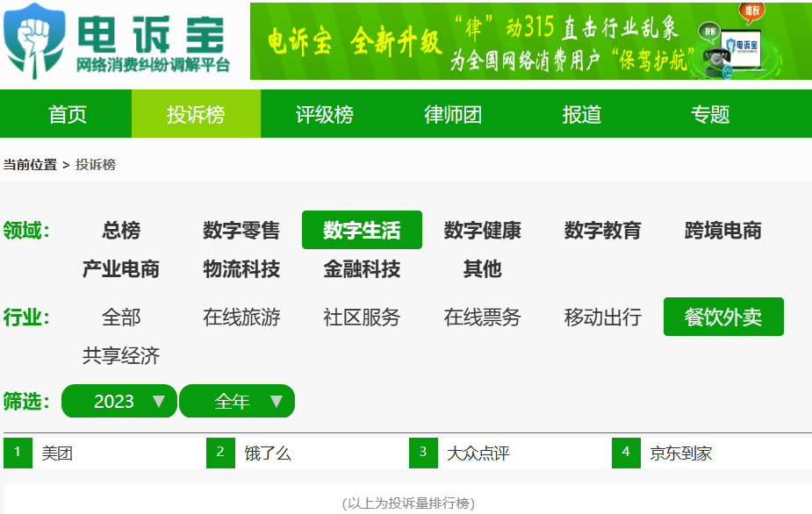Open the 全年 period dropdown
The width and height of the screenshot is (812, 514).
point(237,401)
